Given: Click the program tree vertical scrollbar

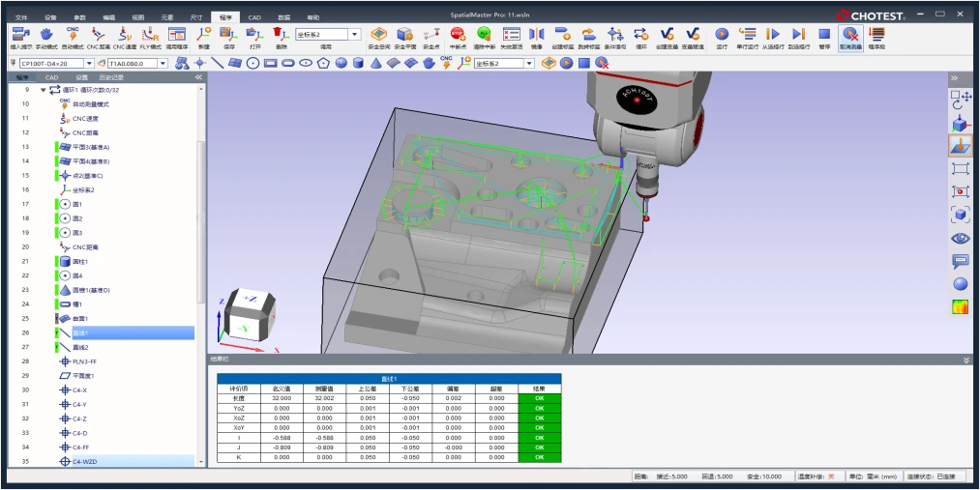Looking at the screenshot, I should tap(200, 221).
